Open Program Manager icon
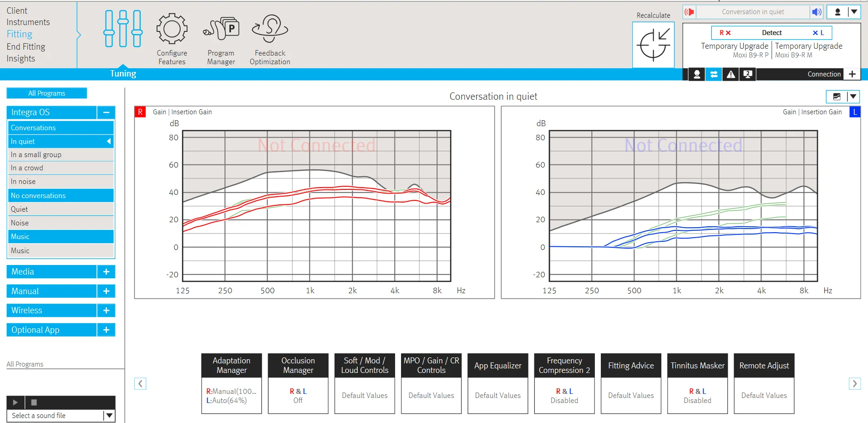The height and width of the screenshot is (423, 868). pos(221,29)
